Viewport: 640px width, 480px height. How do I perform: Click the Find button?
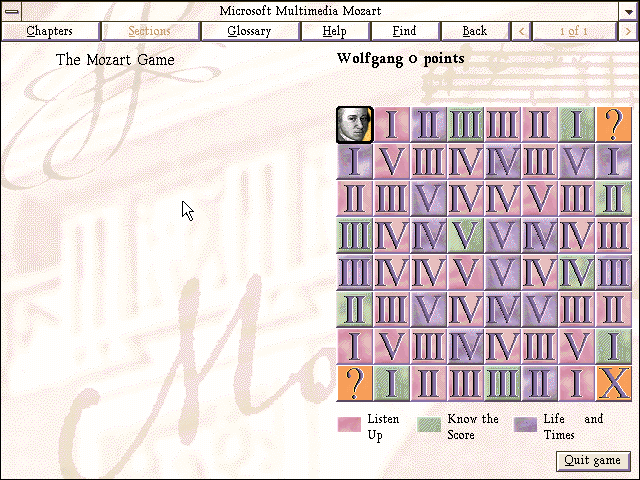click(x=405, y=31)
